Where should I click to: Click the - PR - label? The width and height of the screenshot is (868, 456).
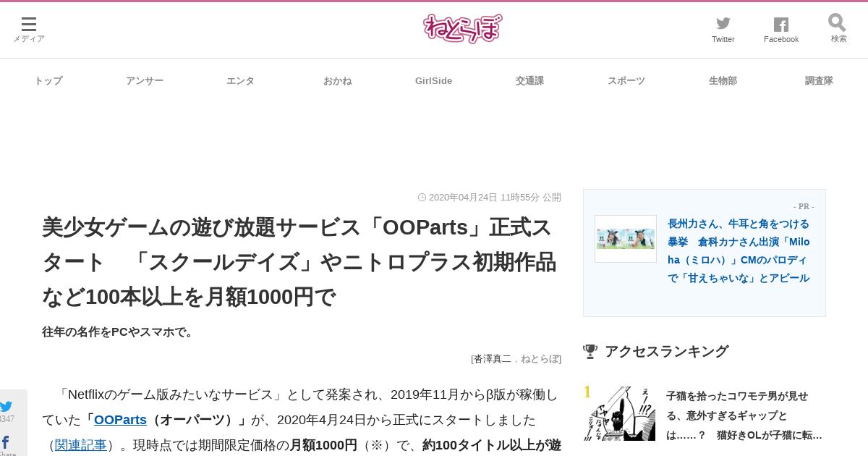[x=804, y=206]
